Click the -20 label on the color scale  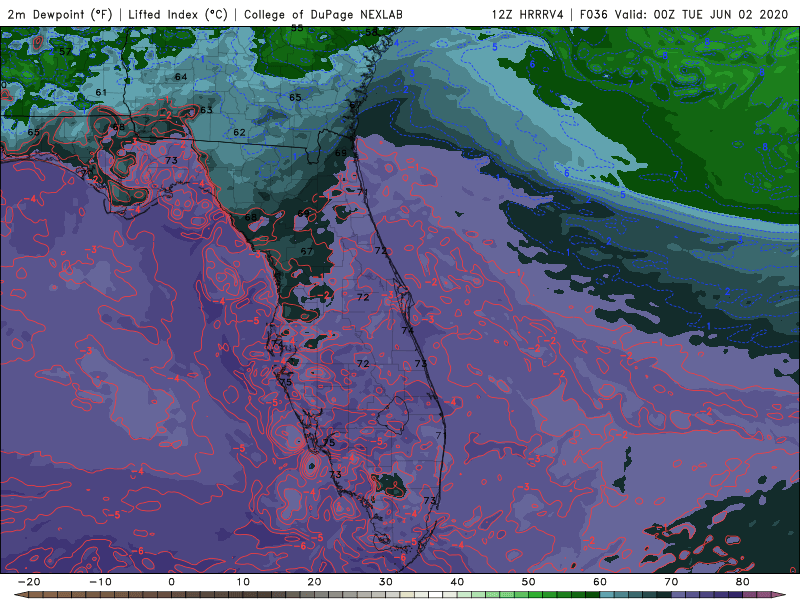[x=29, y=582]
